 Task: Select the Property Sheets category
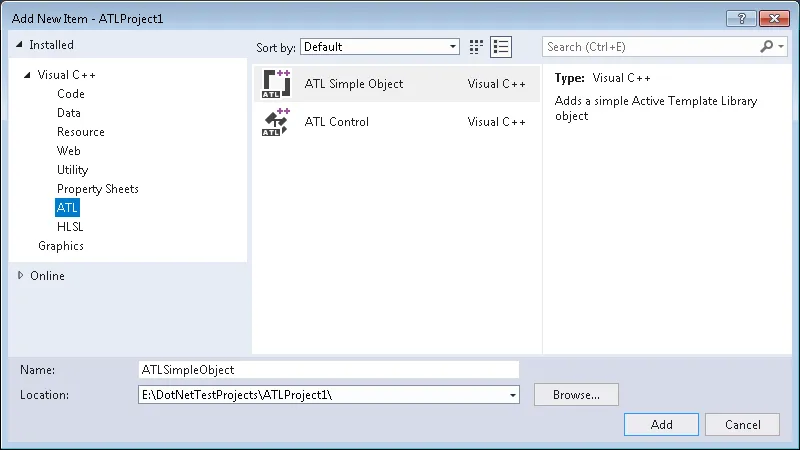tap(98, 189)
